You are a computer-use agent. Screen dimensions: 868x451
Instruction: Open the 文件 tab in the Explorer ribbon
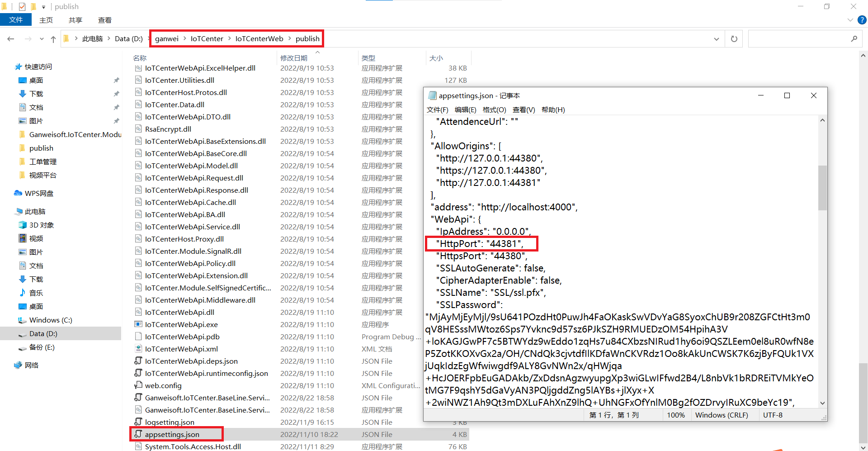pyautogui.click(x=16, y=20)
